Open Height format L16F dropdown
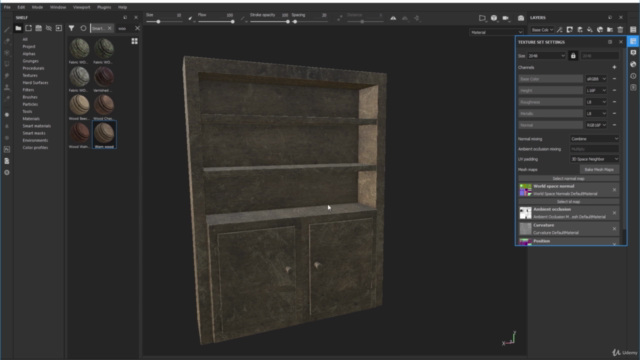 (x=596, y=90)
